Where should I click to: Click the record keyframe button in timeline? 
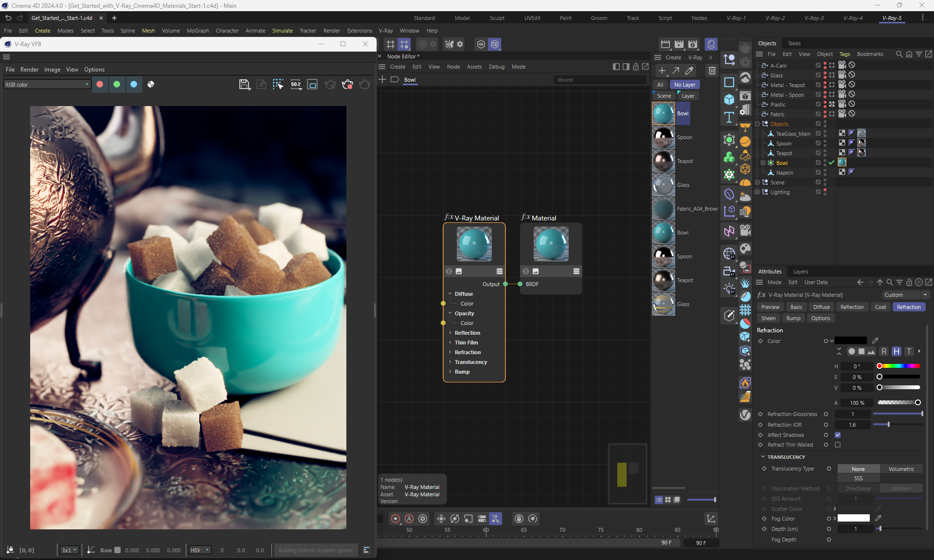click(395, 519)
